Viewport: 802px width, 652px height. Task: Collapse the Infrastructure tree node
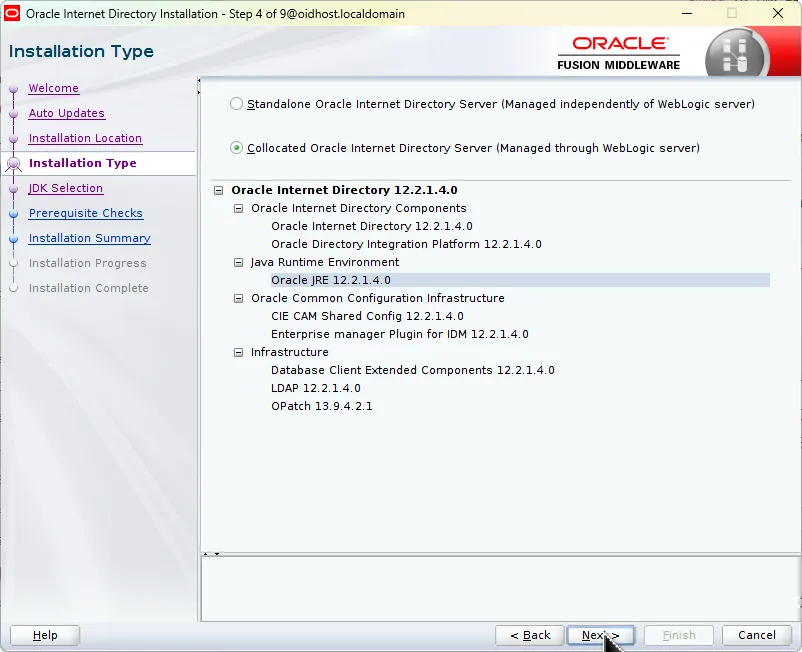pos(238,352)
